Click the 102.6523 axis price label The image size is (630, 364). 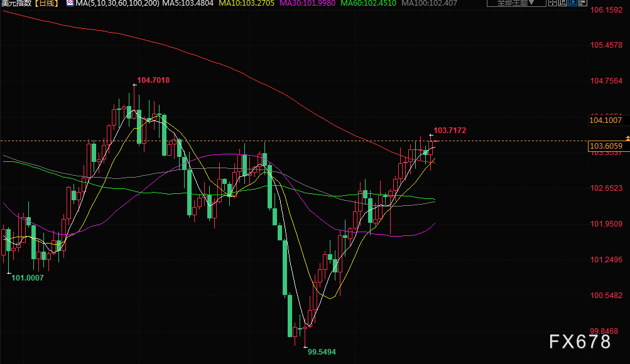[606, 188]
